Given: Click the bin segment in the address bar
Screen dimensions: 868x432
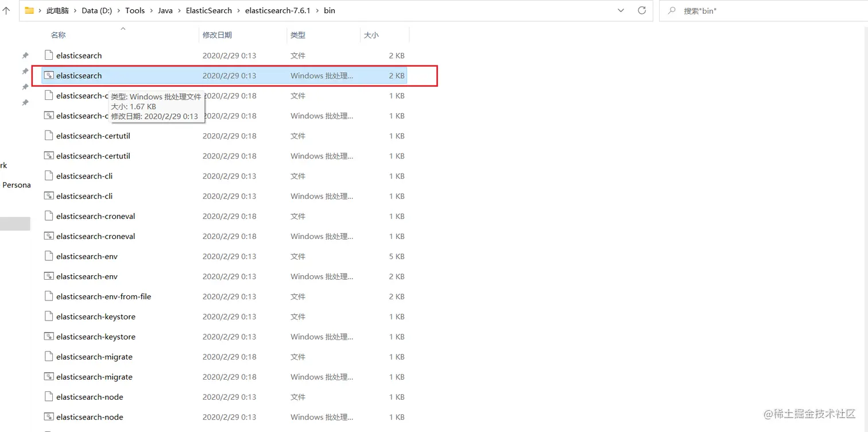Looking at the screenshot, I should (x=330, y=10).
